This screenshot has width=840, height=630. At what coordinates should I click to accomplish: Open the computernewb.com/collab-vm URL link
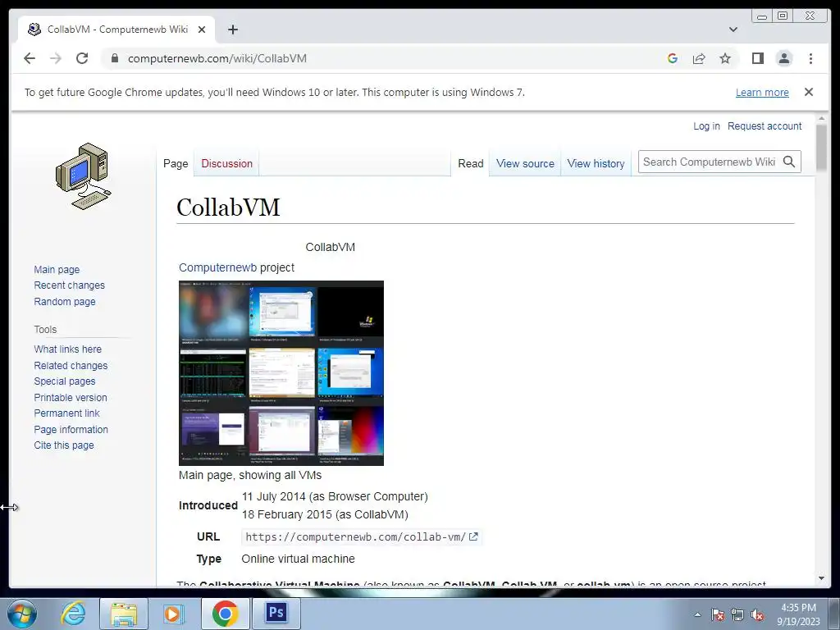356,536
